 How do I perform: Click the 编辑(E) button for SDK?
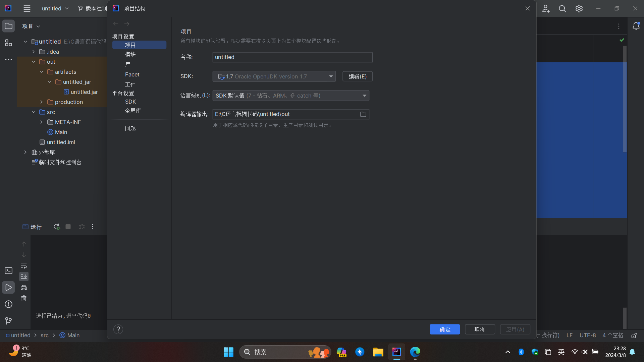tap(357, 76)
